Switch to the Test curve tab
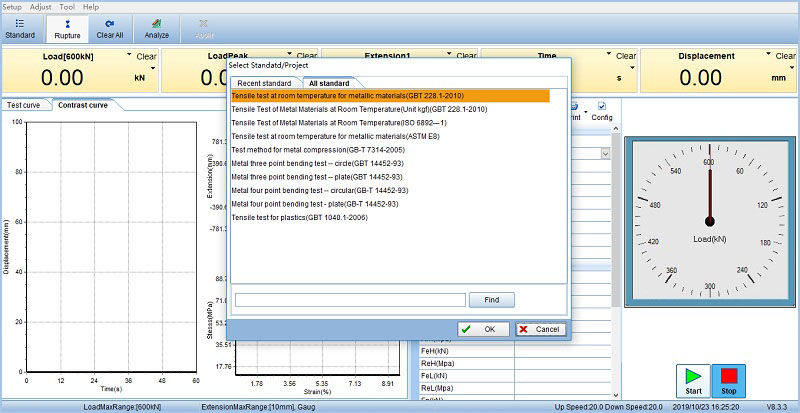The image size is (800, 413). tap(25, 105)
